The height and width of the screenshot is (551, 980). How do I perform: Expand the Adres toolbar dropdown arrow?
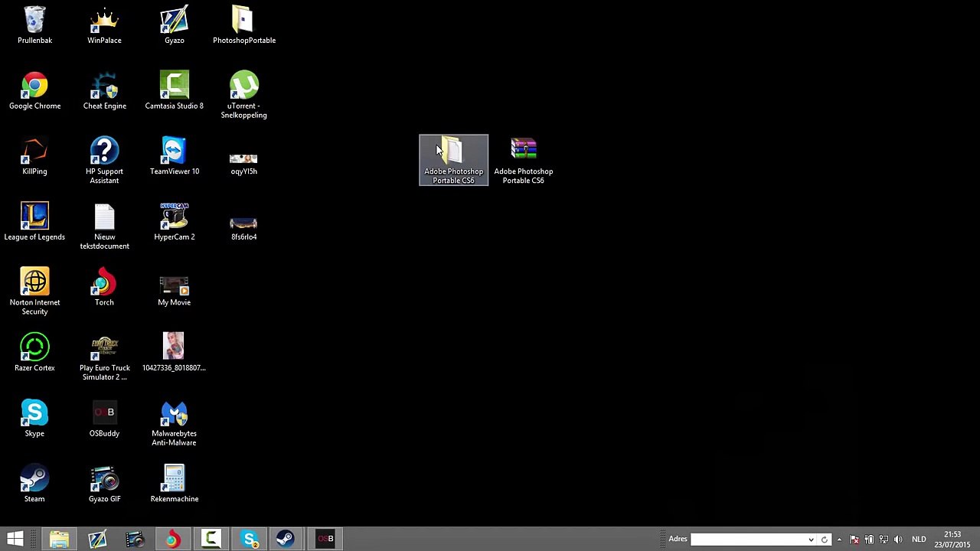(x=811, y=540)
